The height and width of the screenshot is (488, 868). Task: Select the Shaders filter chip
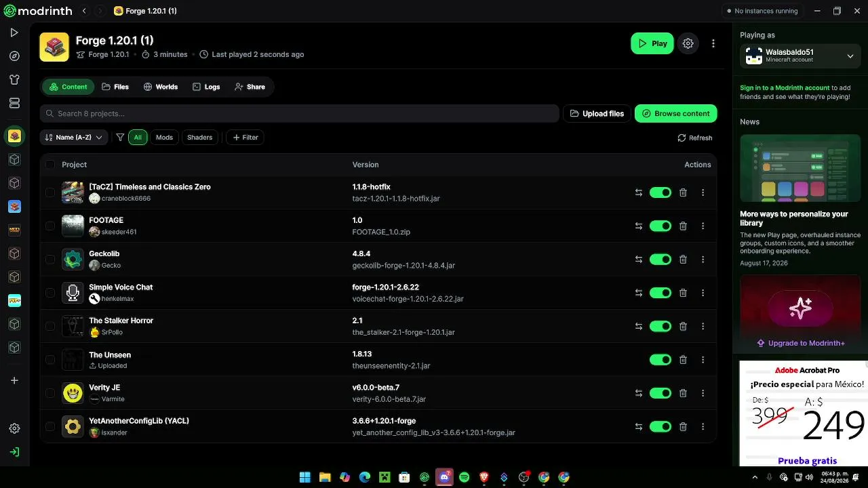point(200,138)
